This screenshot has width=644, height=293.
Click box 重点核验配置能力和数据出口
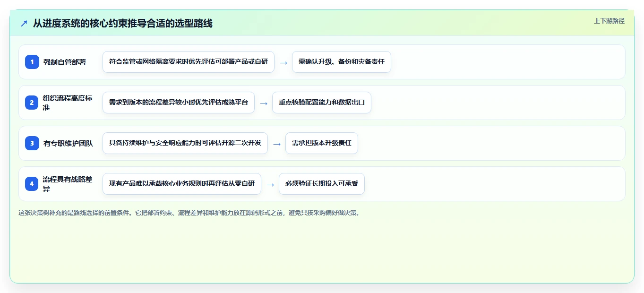click(x=322, y=103)
